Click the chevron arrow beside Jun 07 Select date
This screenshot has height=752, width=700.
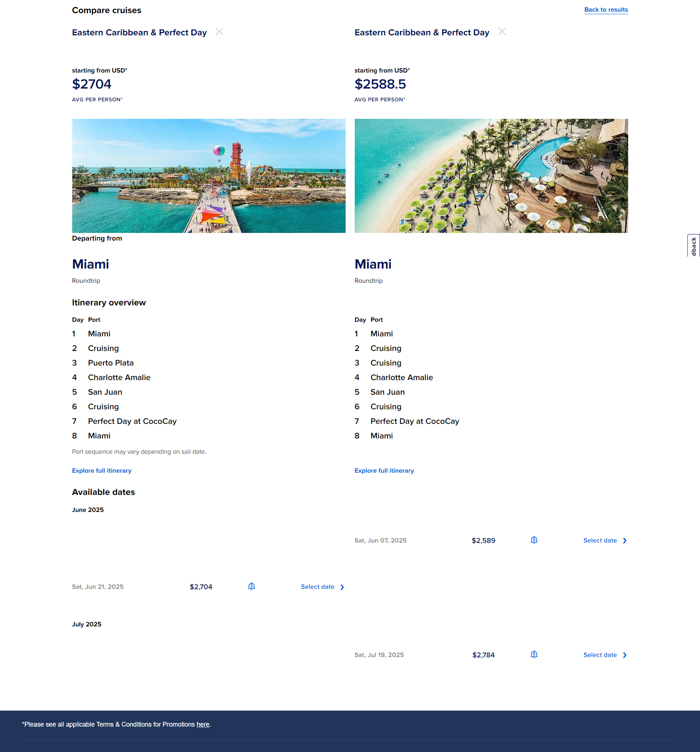pyautogui.click(x=625, y=541)
